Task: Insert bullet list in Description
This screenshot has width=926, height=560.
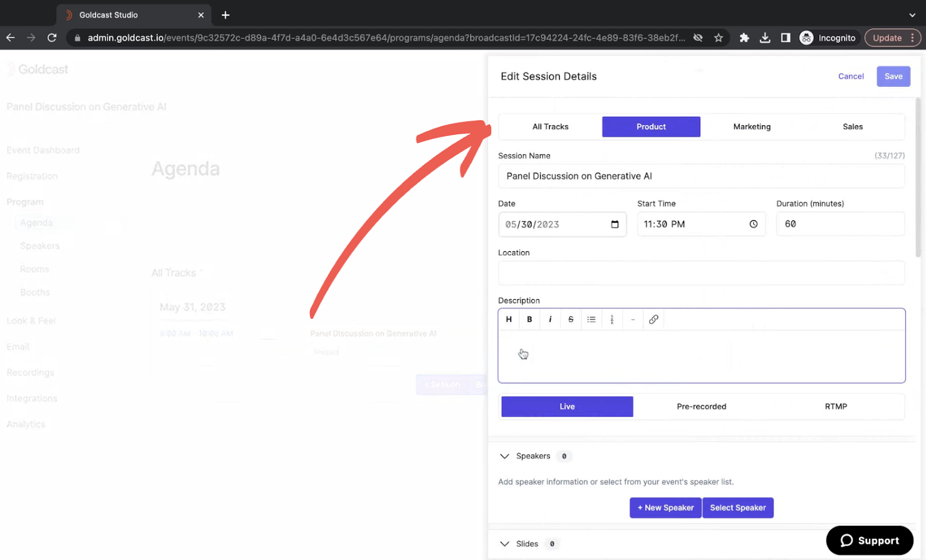Action: (591, 319)
